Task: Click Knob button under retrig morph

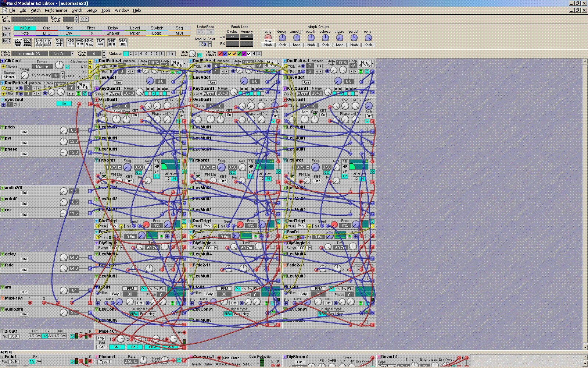Action: [x=268, y=45]
